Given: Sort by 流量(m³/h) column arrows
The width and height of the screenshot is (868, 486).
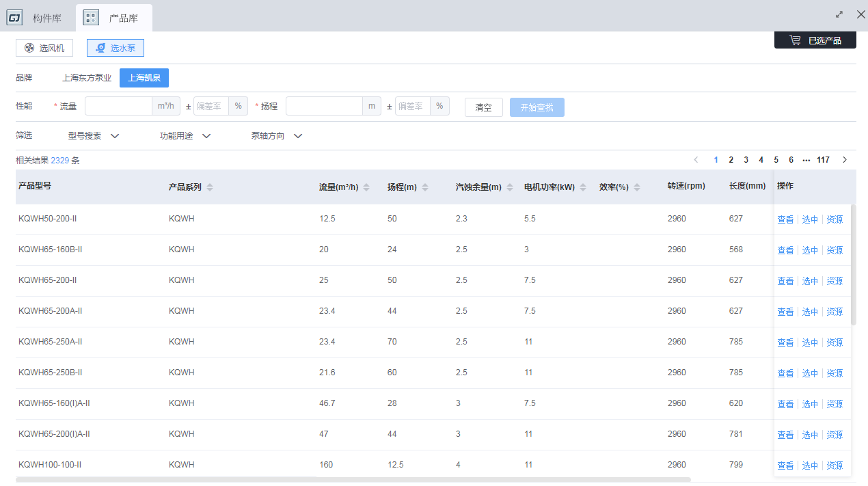Looking at the screenshot, I should pos(366,187).
